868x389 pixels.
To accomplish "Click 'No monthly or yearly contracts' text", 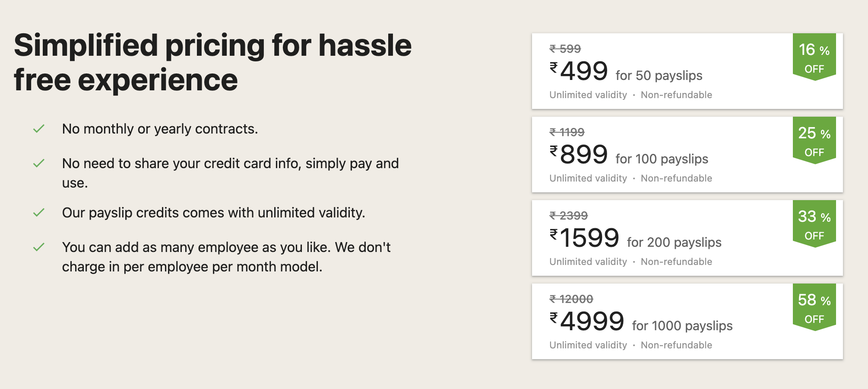I will click(x=160, y=129).
